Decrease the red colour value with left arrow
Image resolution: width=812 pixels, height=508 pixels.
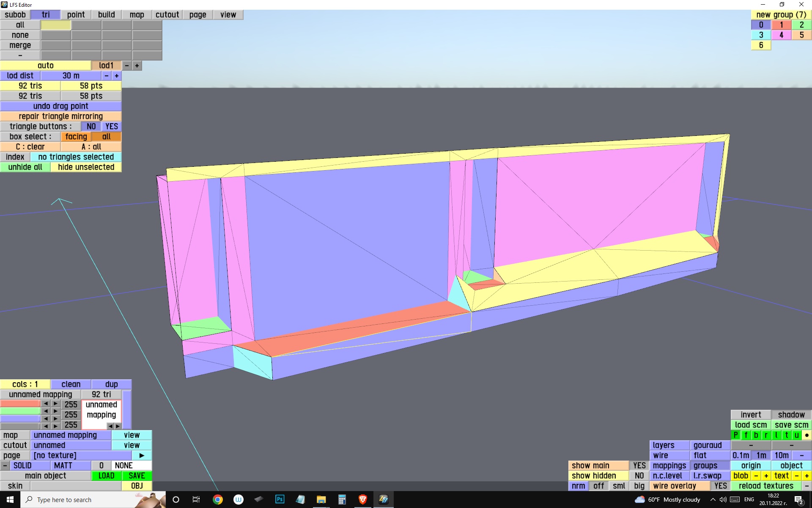(x=46, y=404)
